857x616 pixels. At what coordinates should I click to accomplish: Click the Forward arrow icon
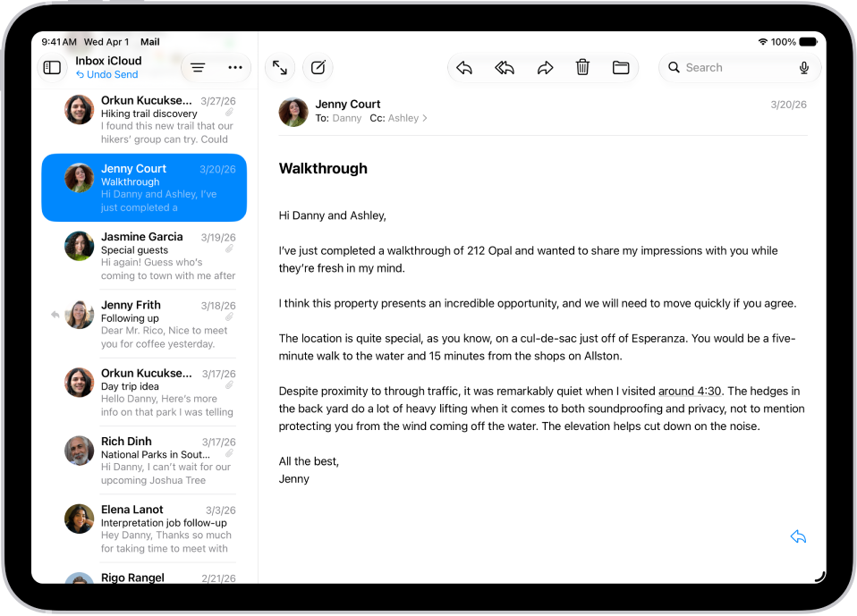545,68
